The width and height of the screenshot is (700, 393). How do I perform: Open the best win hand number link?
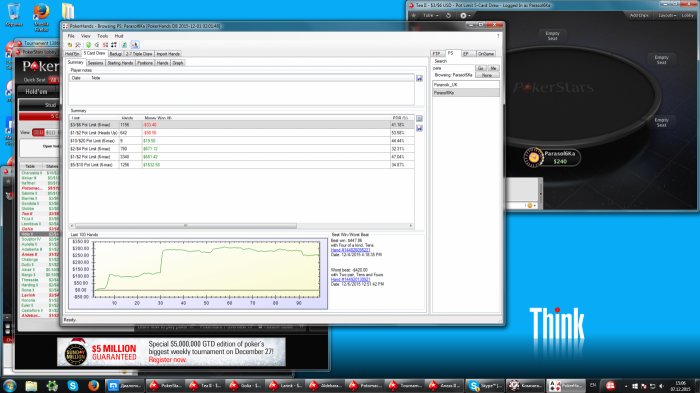pyautogui.click(x=350, y=250)
